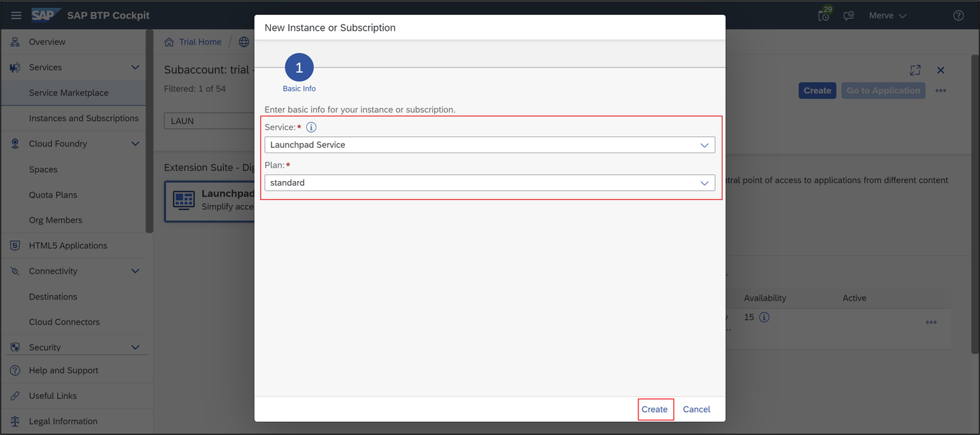Click the Trial Home house icon

tap(169, 42)
